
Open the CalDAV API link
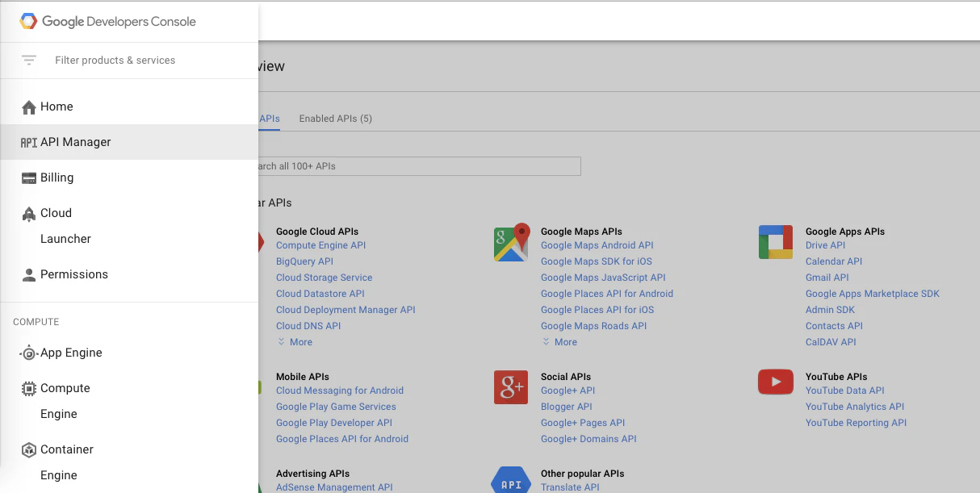click(831, 342)
